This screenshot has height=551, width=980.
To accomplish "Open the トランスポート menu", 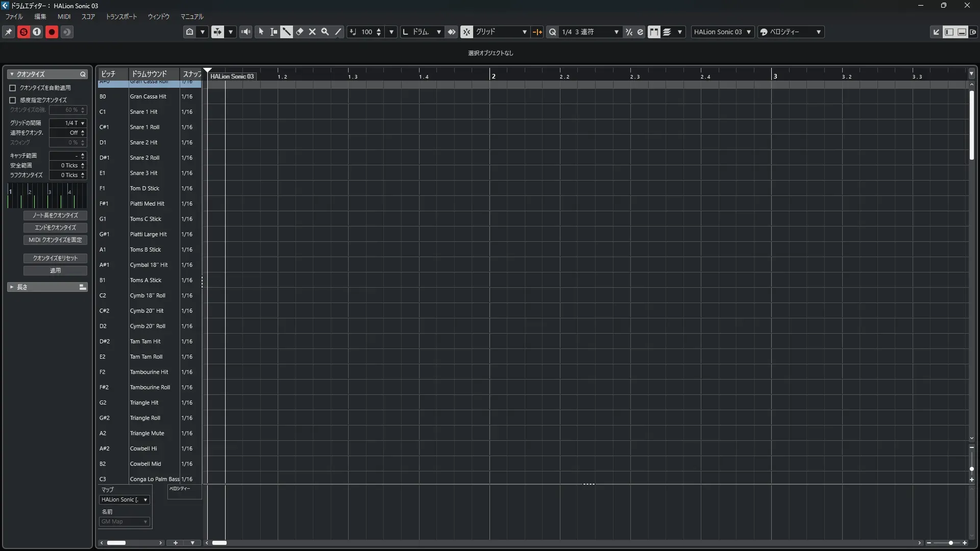I will (121, 16).
